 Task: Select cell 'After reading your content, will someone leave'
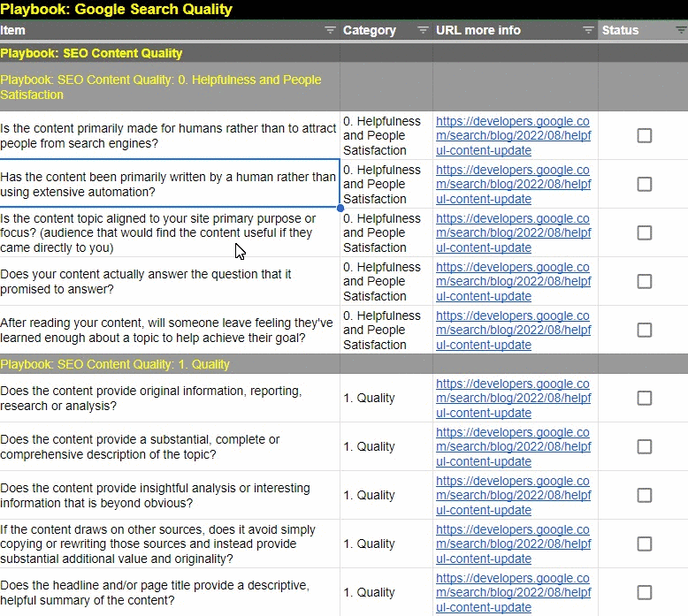(x=170, y=331)
